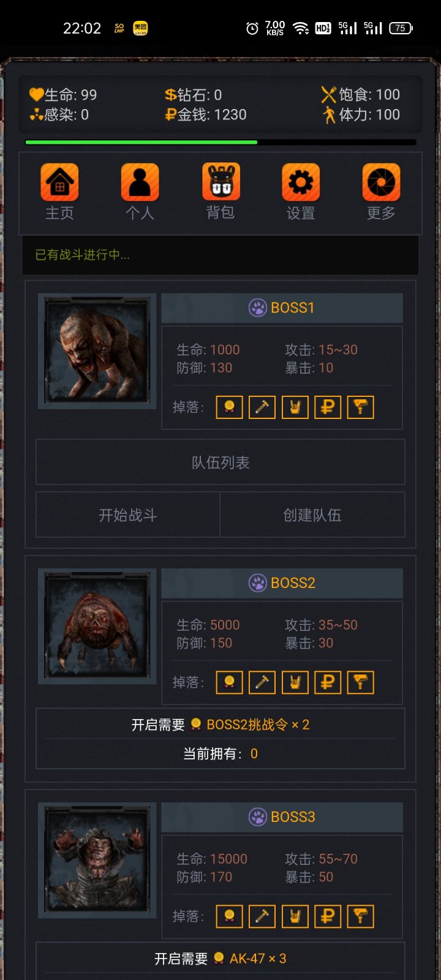The image size is (441, 980).
Task: Tap BOSS1 hammer drop icon
Action: point(262,407)
